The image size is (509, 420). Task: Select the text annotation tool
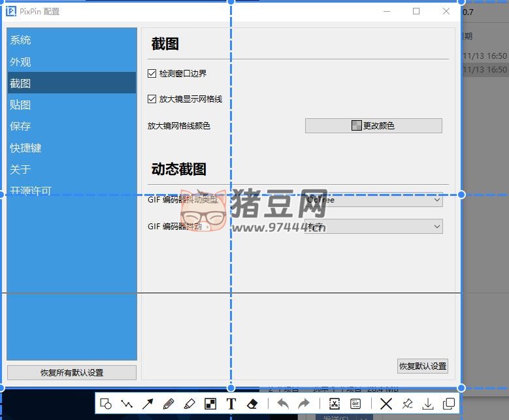coord(231,404)
